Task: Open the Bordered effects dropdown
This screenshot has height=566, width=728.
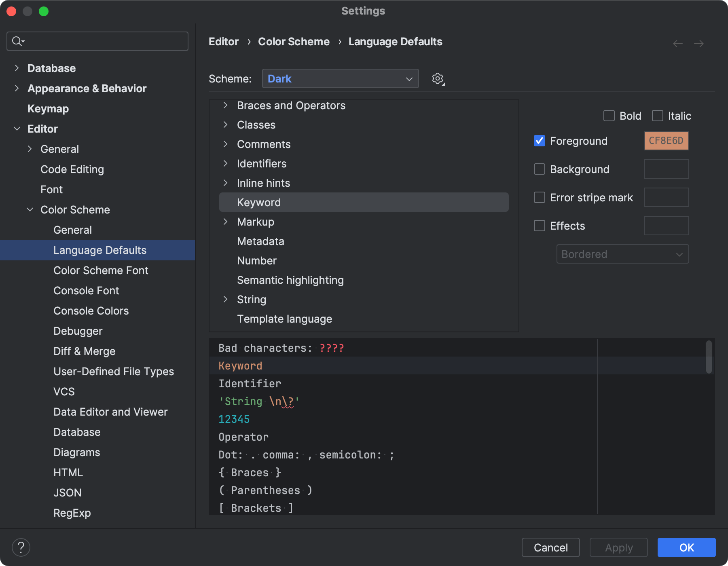Action: 622,254
